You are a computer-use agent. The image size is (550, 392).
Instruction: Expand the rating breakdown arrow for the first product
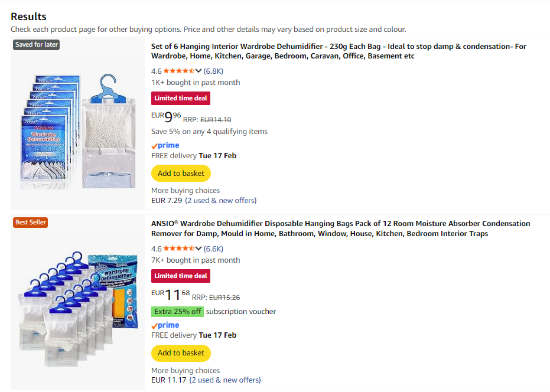[x=198, y=71]
